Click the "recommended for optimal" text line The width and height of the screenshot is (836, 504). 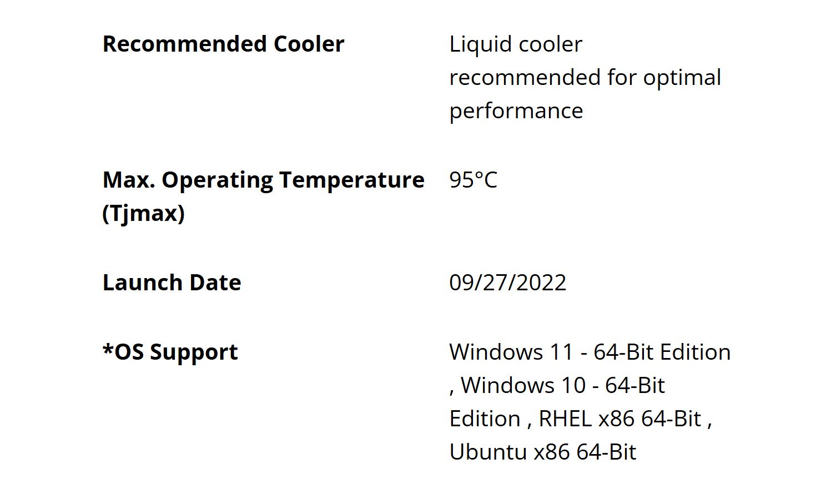(x=585, y=77)
